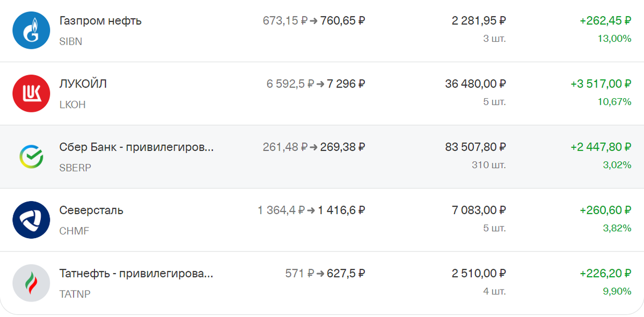Click the TATNP ticker label

75,294
